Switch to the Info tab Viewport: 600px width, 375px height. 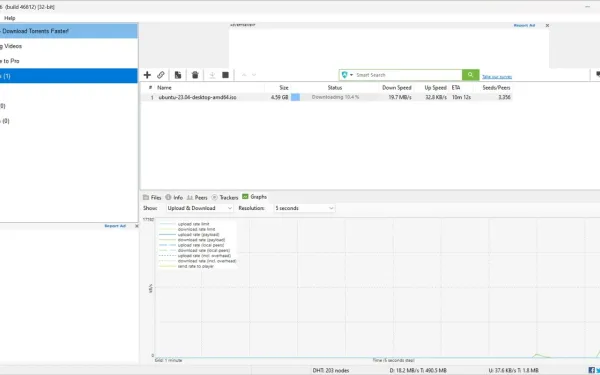pyautogui.click(x=174, y=197)
